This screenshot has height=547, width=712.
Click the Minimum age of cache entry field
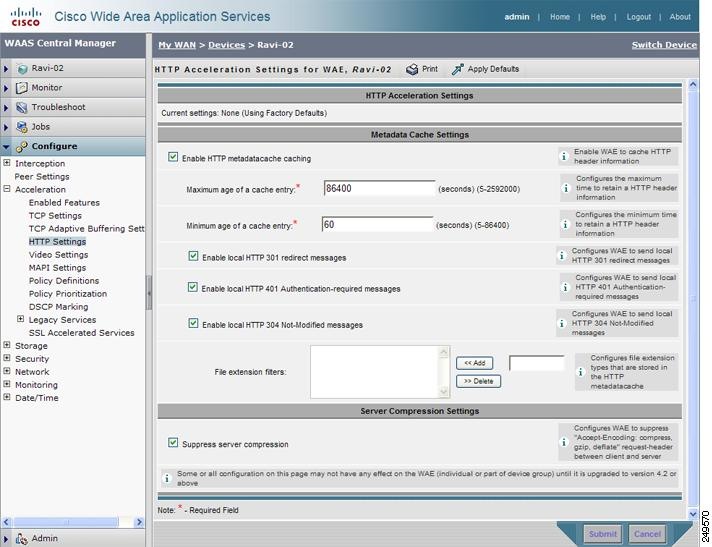pos(377,225)
